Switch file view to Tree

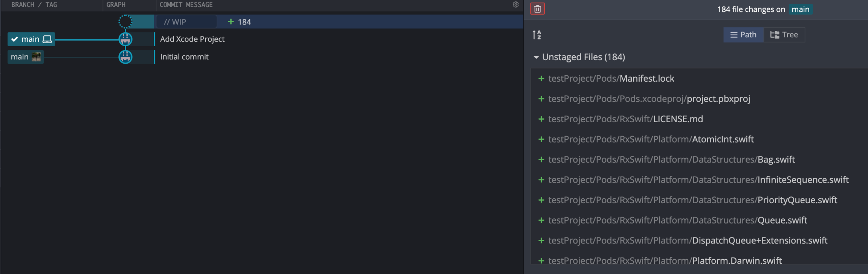[x=784, y=35]
